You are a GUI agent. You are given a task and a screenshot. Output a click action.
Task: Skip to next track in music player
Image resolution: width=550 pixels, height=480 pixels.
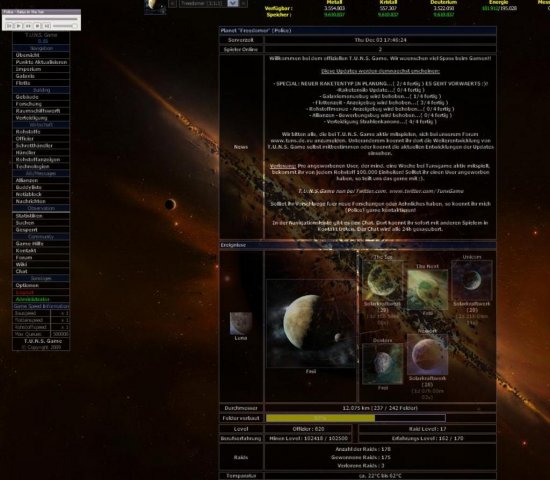[47, 26]
